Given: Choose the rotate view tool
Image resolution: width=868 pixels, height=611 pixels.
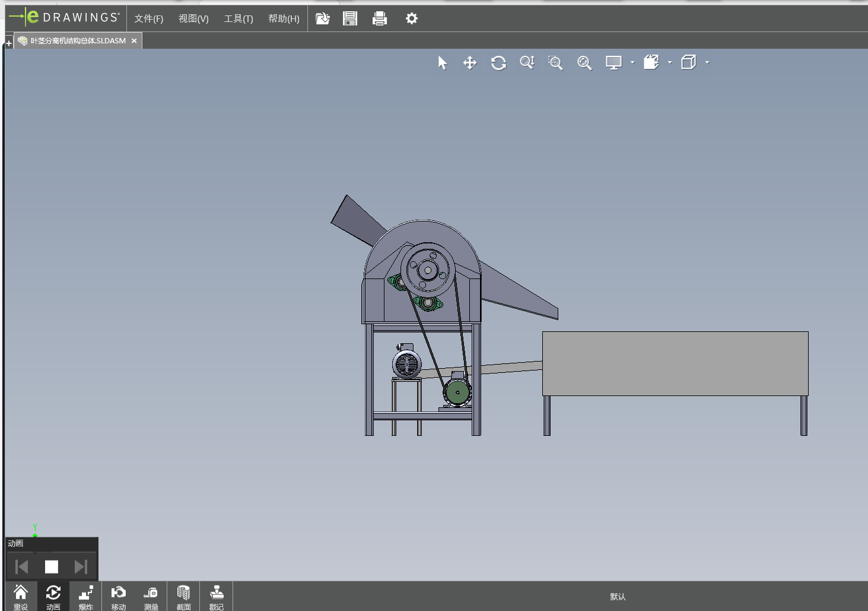Looking at the screenshot, I should [x=498, y=63].
